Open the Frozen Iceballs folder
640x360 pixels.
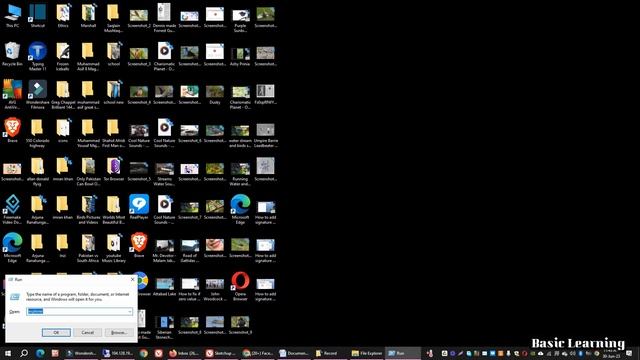coord(63,56)
